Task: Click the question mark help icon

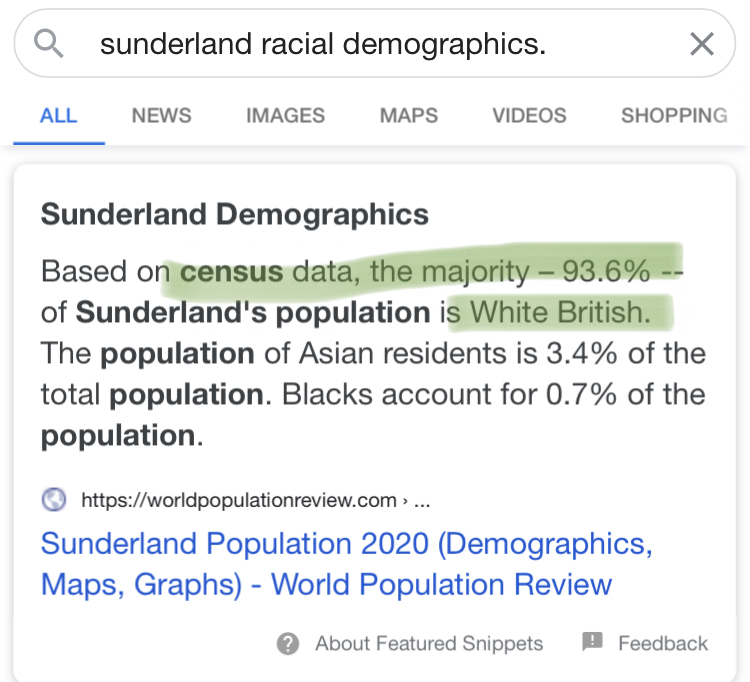Action: (288, 643)
